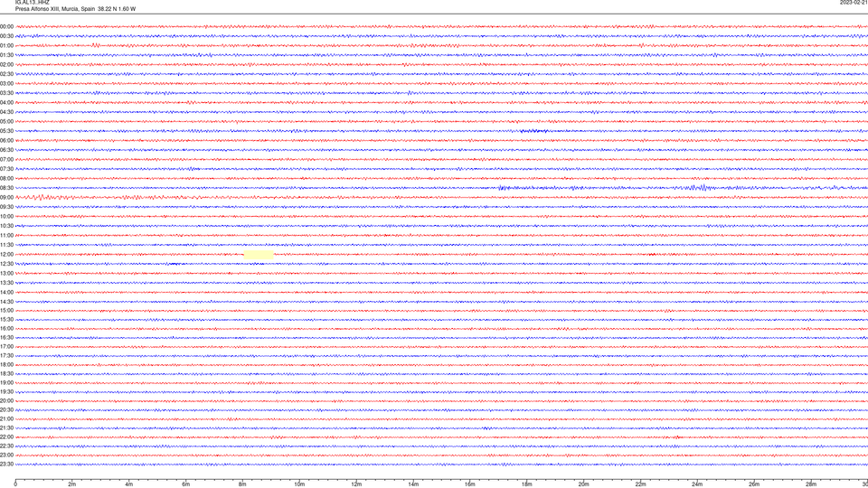Click the 06:30 row time label
Viewport: 868px width, 488px height.
tap(6, 150)
